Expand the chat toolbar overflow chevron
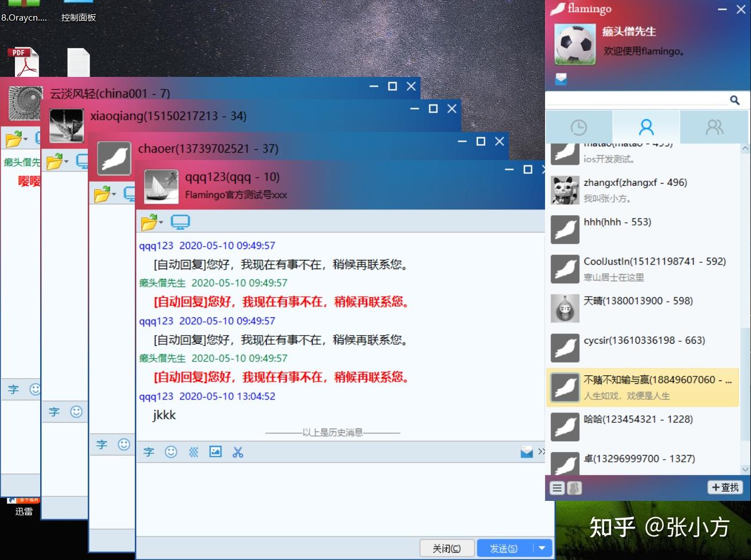 pyautogui.click(x=542, y=452)
